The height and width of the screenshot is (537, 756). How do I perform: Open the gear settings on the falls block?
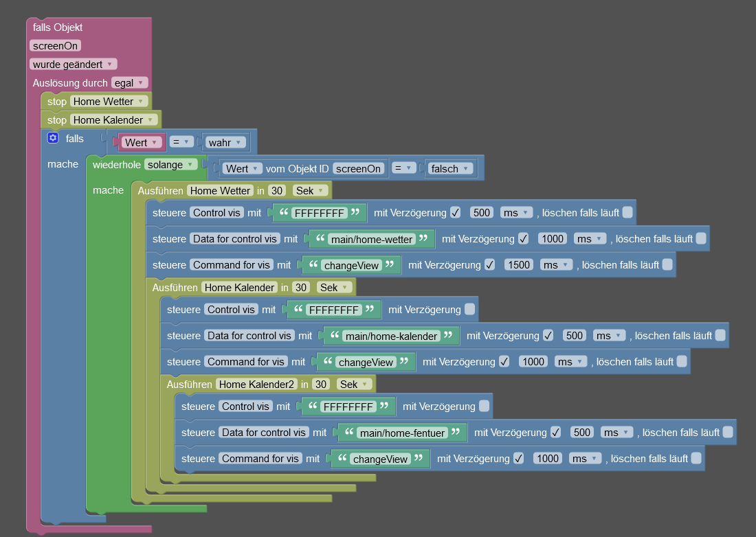pos(53,138)
